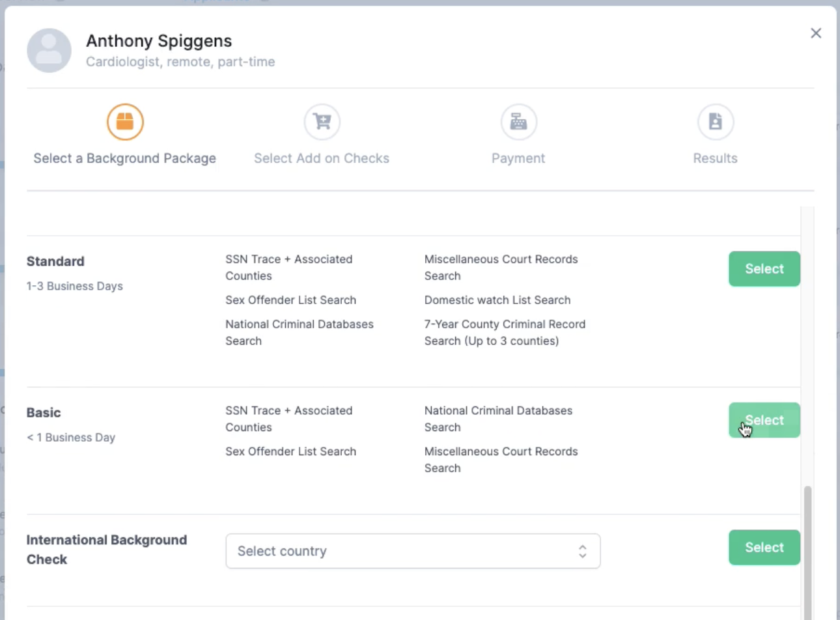This screenshot has height=620, width=840.
Task: Click the Standard package heading
Action: [55, 261]
